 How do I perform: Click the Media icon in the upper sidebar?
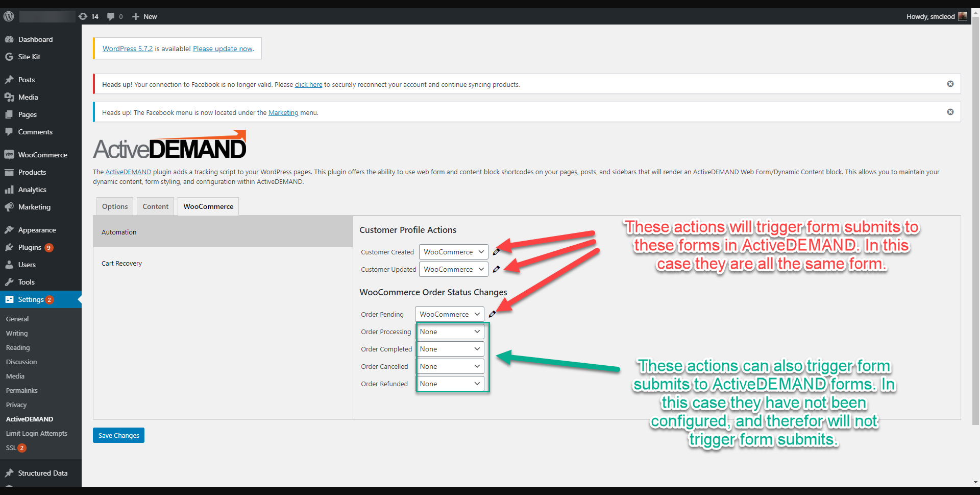tap(9, 97)
